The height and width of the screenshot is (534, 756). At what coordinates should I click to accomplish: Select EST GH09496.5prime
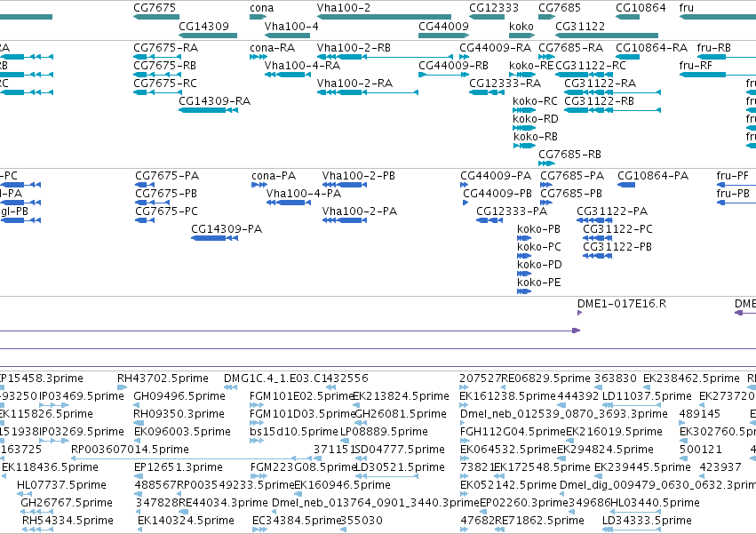point(179,396)
